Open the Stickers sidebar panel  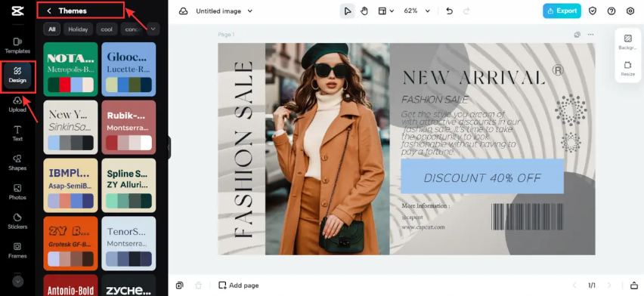[17, 221]
